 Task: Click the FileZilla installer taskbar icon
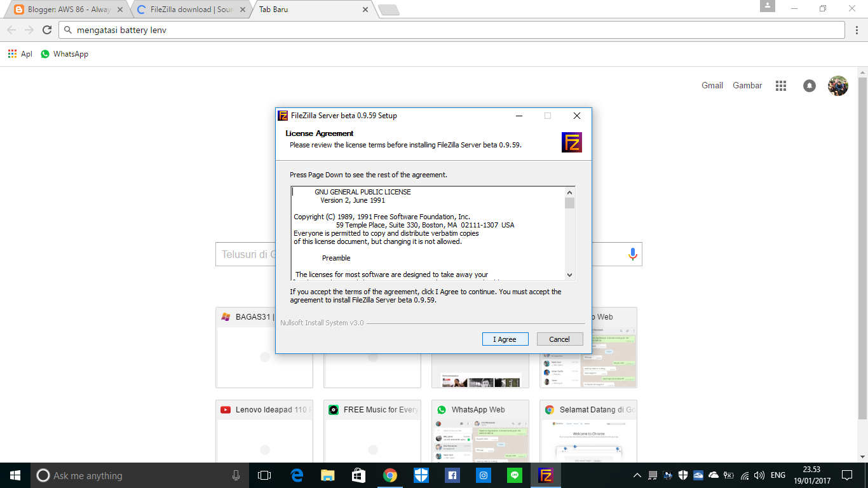(x=546, y=475)
